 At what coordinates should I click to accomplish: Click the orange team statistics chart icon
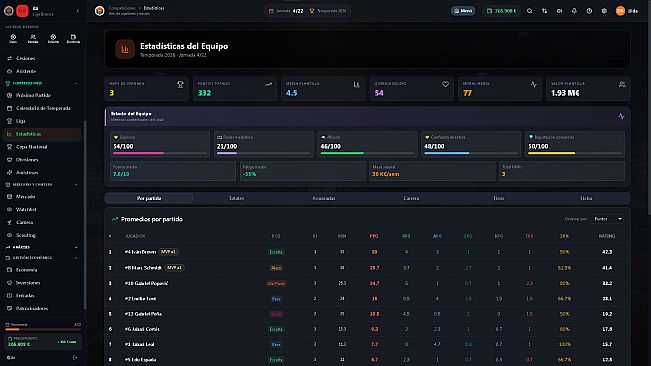tap(125, 49)
